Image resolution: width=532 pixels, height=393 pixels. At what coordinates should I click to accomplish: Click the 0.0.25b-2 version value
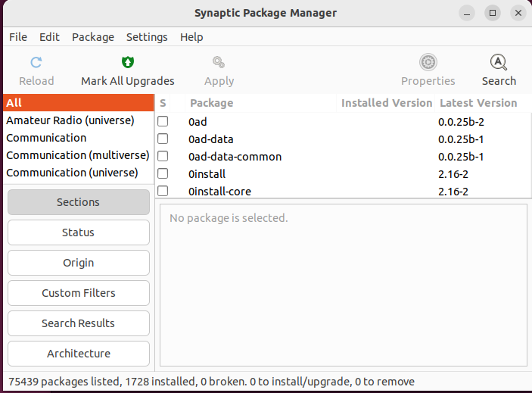[x=461, y=122]
